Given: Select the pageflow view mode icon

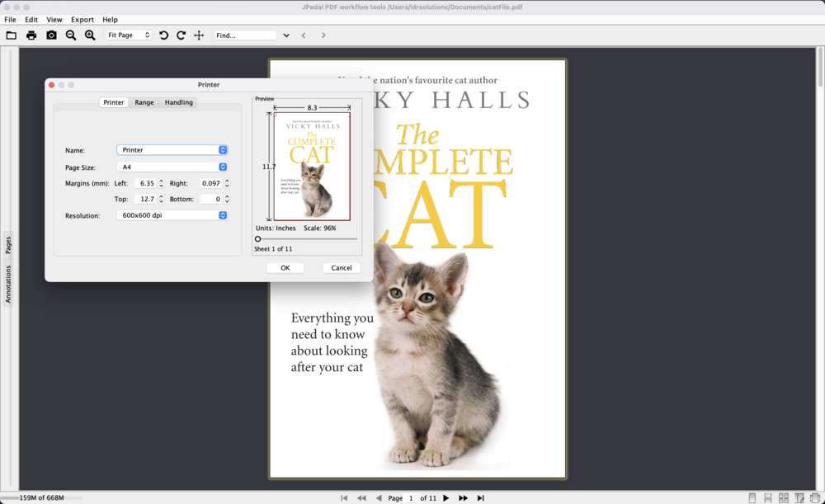Looking at the screenshot, I should click(814, 497).
